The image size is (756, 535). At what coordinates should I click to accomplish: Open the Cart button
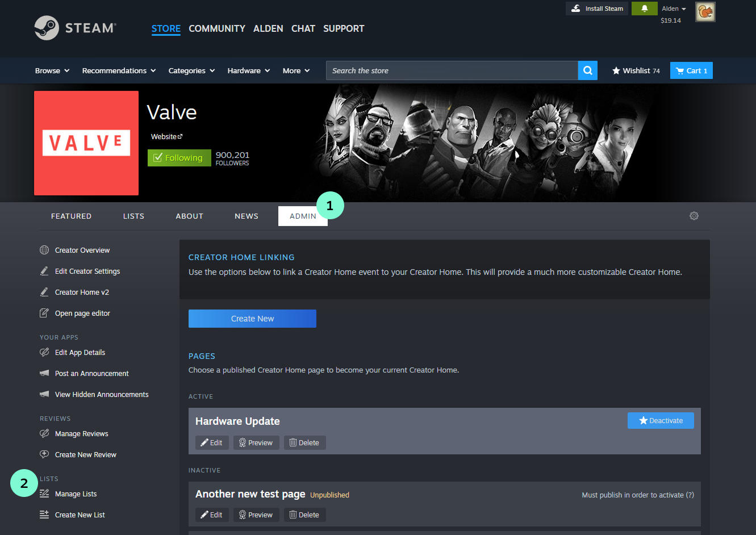pyautogui.click(x=691, y=70)
